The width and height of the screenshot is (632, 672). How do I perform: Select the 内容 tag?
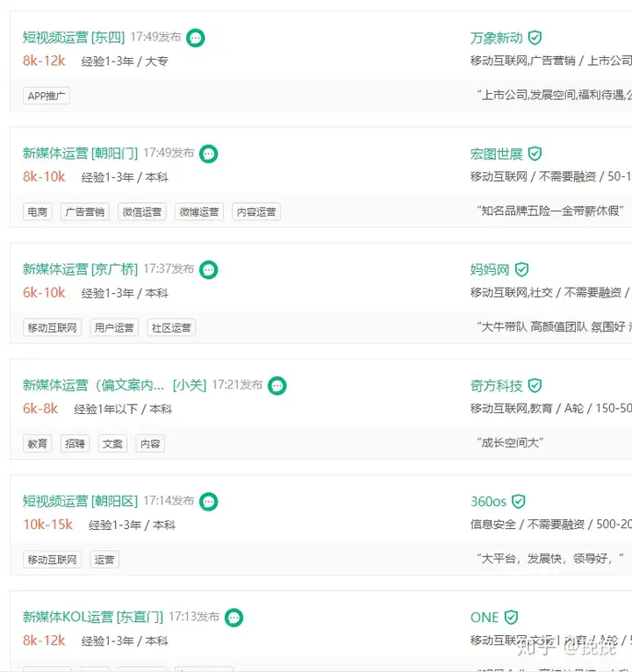tap(150, 444)
